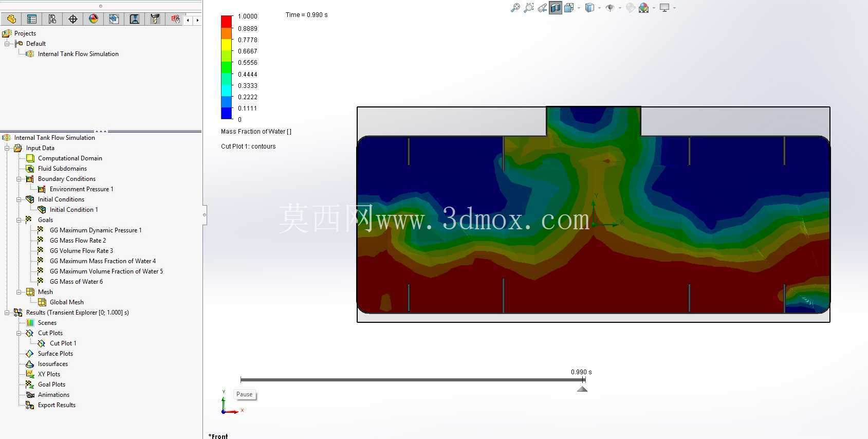This screenshot has width=868, height=439.
Task: Select Initial Condition 1 item
Action: click(73, 210)
